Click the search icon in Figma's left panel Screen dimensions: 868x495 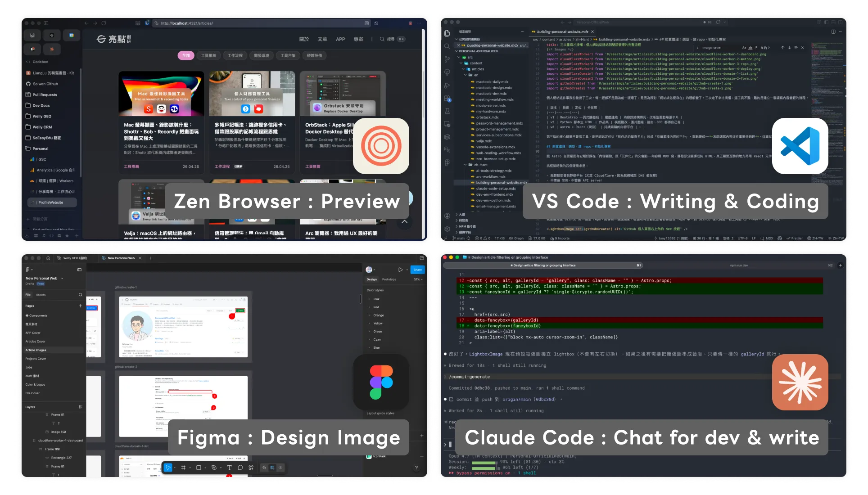point(81,295)
